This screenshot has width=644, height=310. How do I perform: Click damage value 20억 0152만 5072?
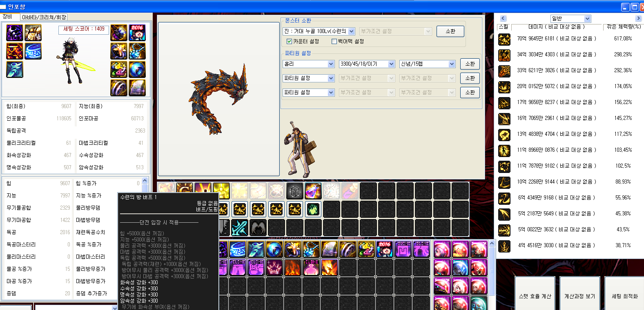click(536, 86)
